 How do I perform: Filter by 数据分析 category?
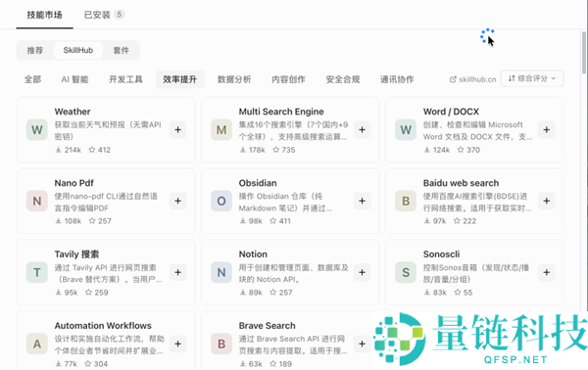point(234,79)
